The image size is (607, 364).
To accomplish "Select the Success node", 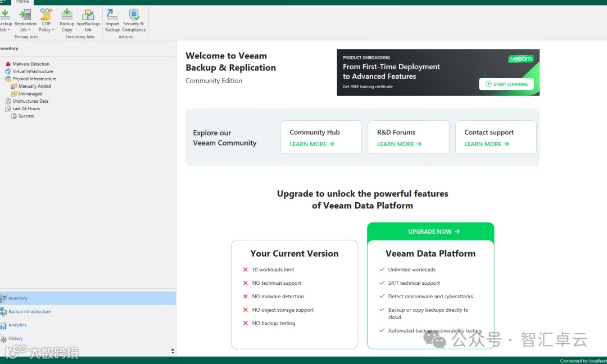I will [26, 116].
